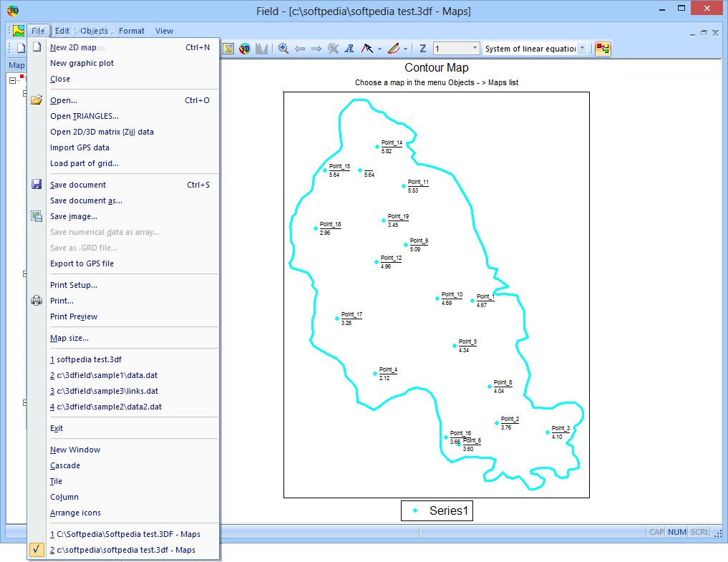Select the Map tab in left panel
Screen dimensions: 728x562
click(16, 65)
